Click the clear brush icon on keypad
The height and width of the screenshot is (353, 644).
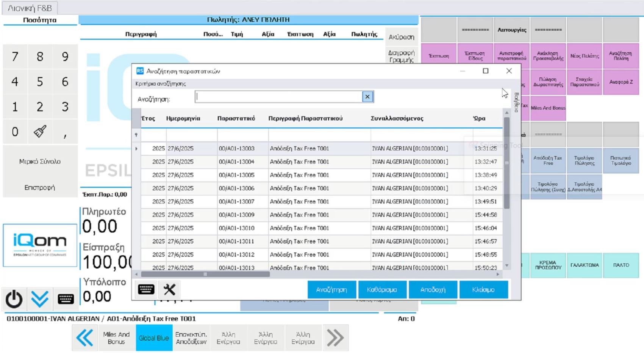(x=40, y=132)
